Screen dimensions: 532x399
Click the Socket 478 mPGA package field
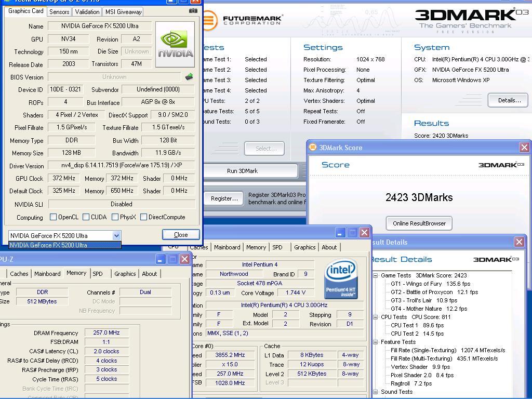pyautogui.click(x=260, y=283)
